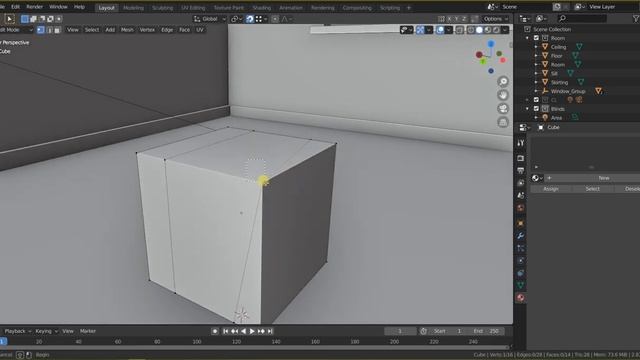Open the Modifier properties wrench icon
Viewport: 640px width, 360px height.
520,236
